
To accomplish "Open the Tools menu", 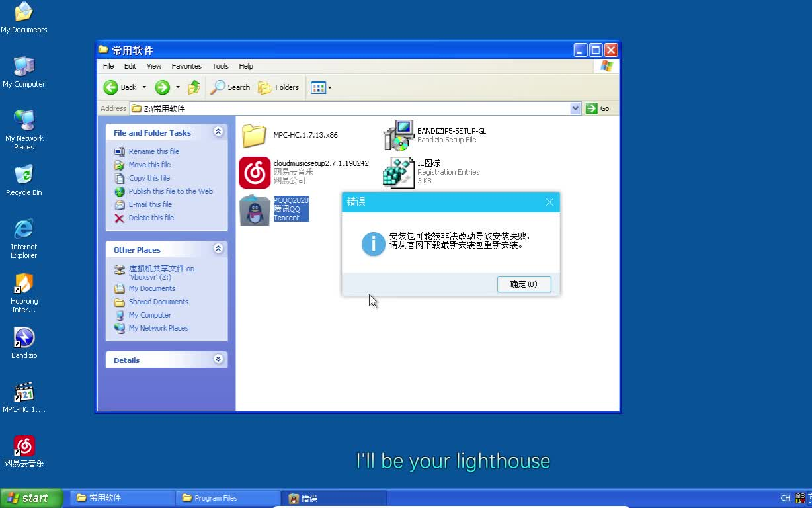I will (x=220, y=66).
